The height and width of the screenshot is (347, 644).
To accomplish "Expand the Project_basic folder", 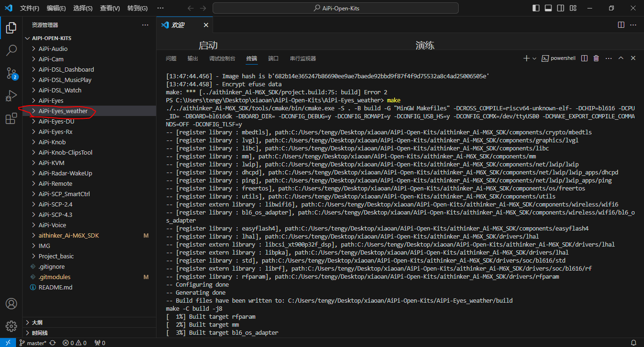I will [x=90, y=256].
